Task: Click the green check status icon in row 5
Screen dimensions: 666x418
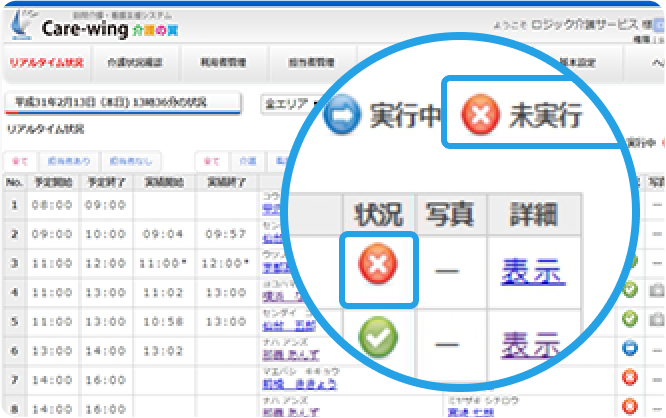Action: click(630, 319)
